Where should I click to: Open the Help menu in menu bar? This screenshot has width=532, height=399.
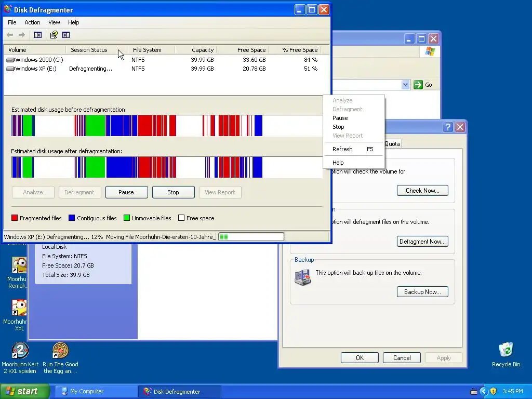73,22
